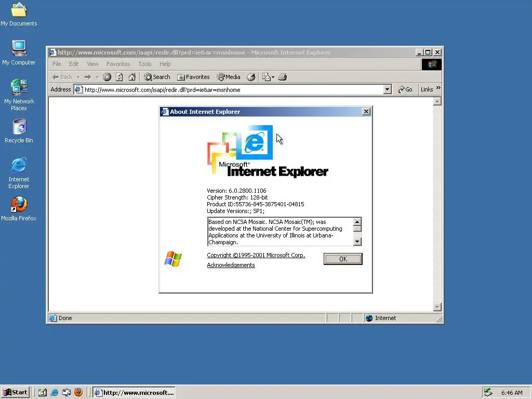Open the Edit menu

click(x=74, y=64)
